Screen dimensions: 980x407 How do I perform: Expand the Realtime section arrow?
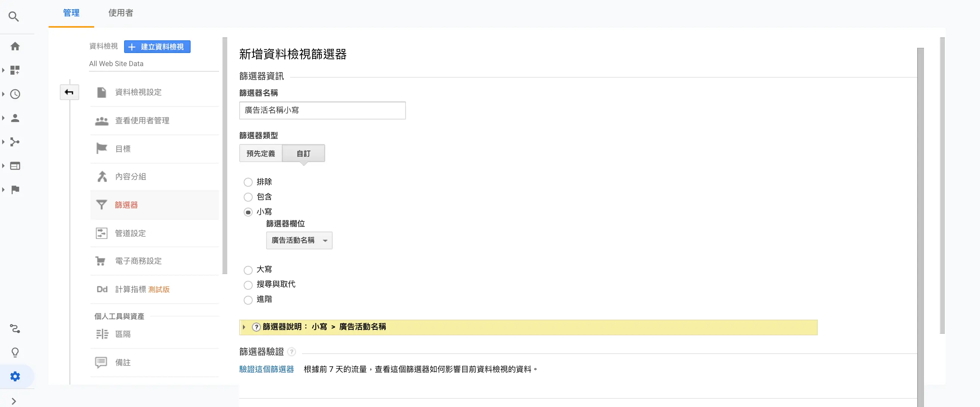3,94
